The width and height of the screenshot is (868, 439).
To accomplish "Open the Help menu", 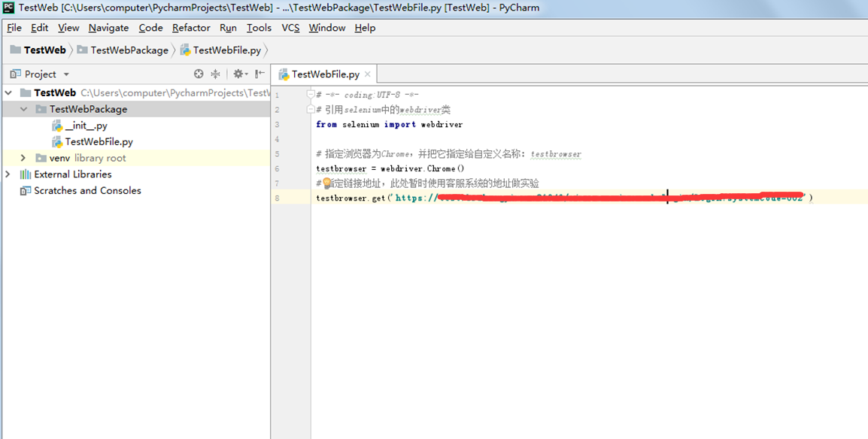I will click(365, 28).
